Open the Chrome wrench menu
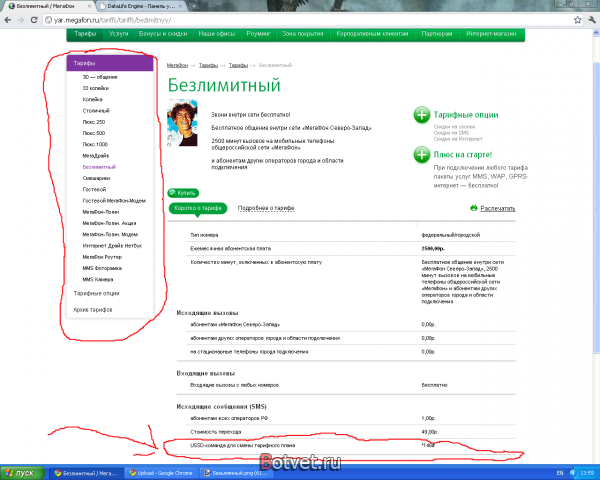Image resolution: width=600 pixels, height=480 pixels. click(x=592, y=20)
